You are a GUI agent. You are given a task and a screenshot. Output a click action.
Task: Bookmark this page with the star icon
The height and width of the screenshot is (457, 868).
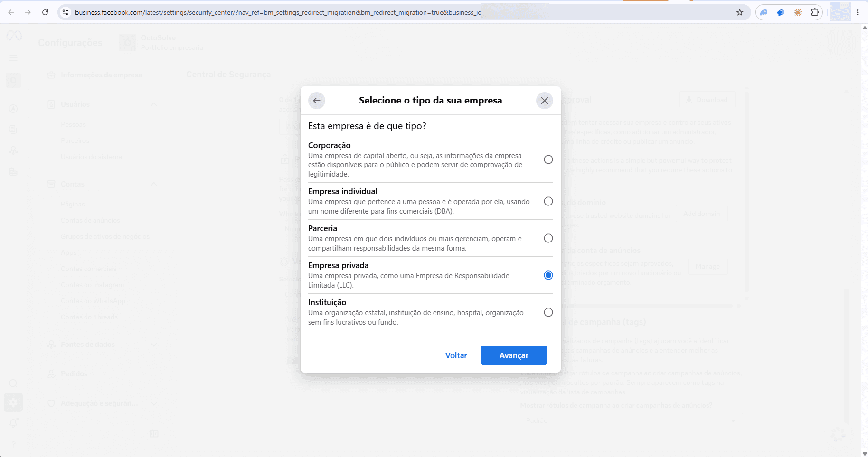(740, 12)
